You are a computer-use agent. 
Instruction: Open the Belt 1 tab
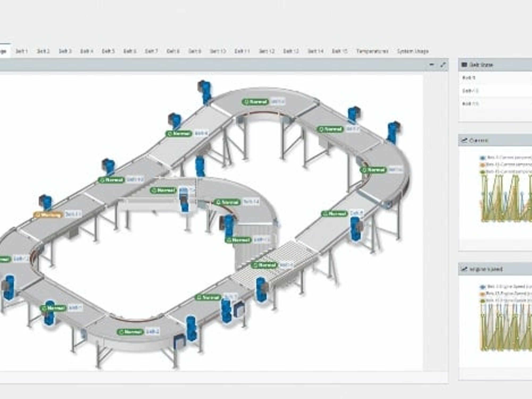(22, 51)
